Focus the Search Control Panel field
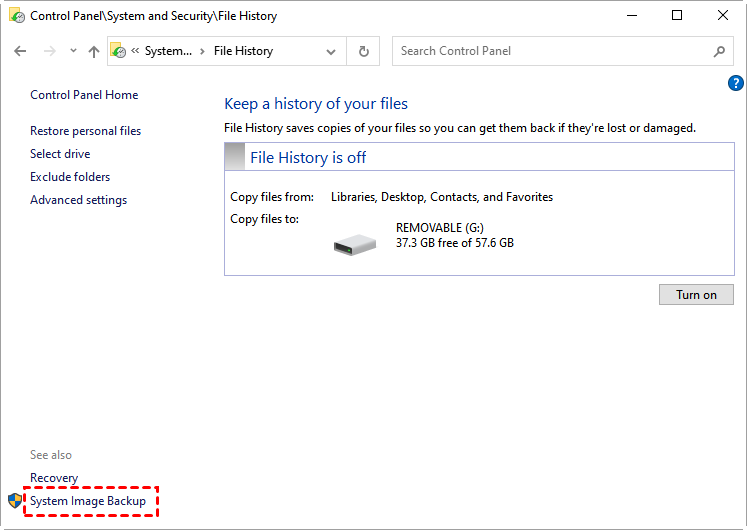The image size is (747, 530). coord(550,51)
